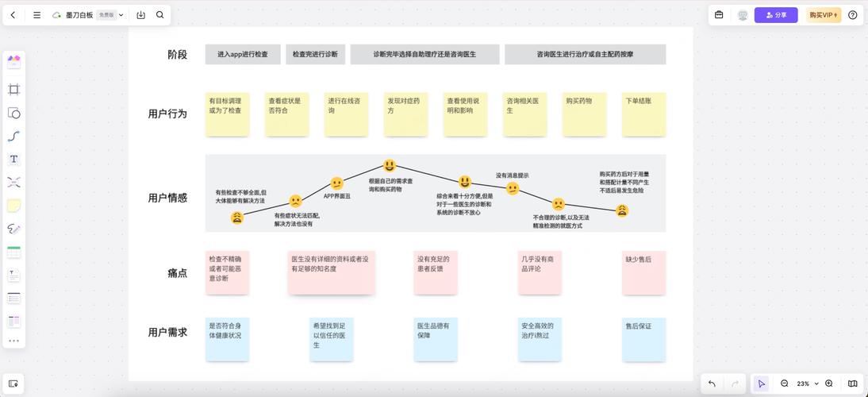This screenshot has height=397, width=868.
Task: Expand the 墨刀白板 title dropdown arrow
Action: [121, 16]
